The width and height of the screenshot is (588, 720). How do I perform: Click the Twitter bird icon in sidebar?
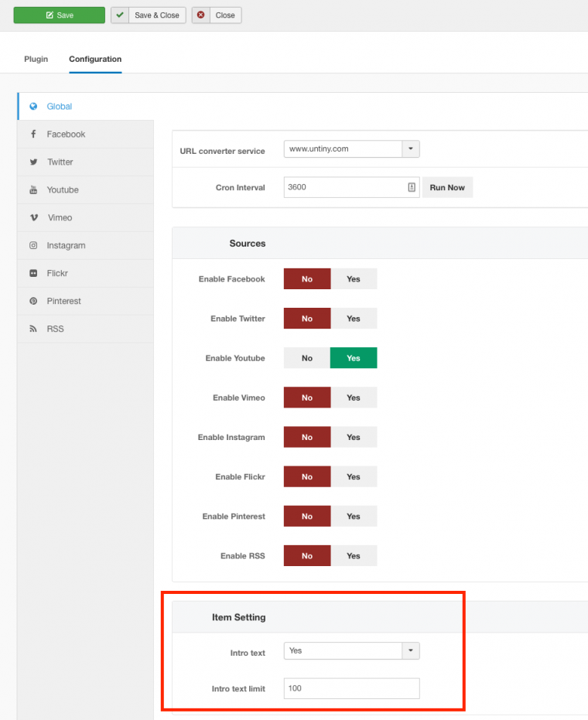(33, 162)
